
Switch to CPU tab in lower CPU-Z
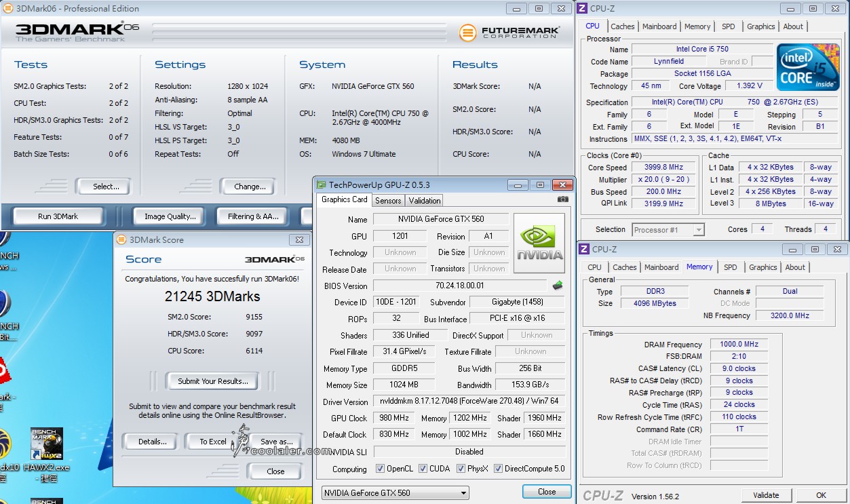point(595,267)
